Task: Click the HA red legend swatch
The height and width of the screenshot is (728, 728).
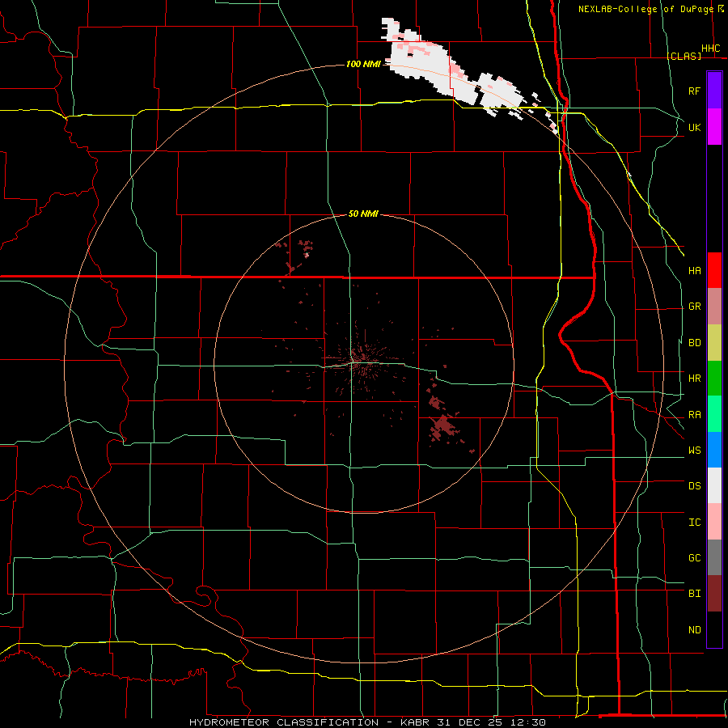Action: (714, 270)
